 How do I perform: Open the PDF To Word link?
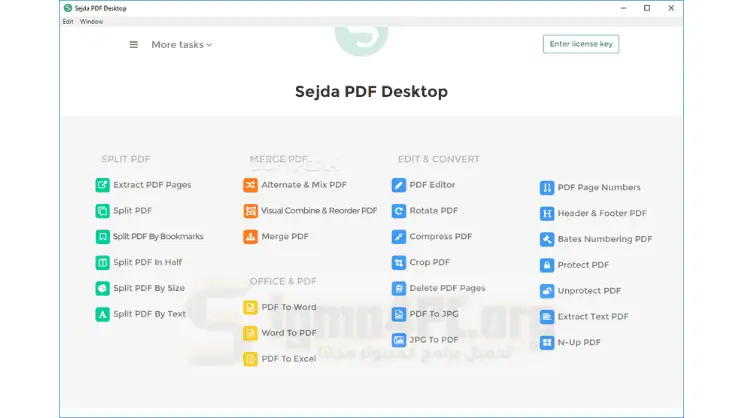click(289, 308)
